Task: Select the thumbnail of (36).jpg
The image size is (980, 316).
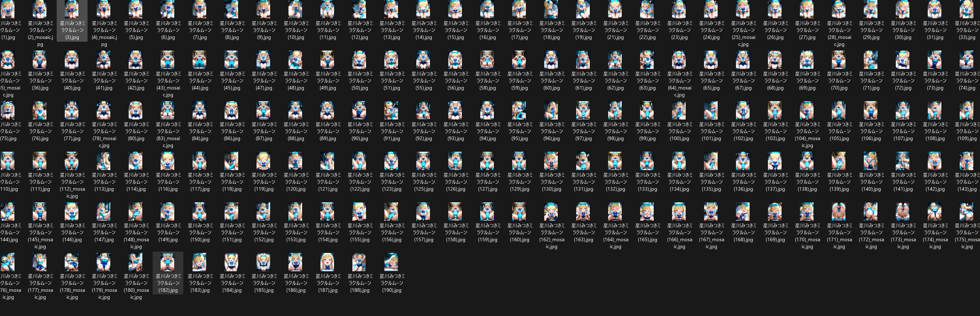Action: pyautogui.click(x=40, y=60)
